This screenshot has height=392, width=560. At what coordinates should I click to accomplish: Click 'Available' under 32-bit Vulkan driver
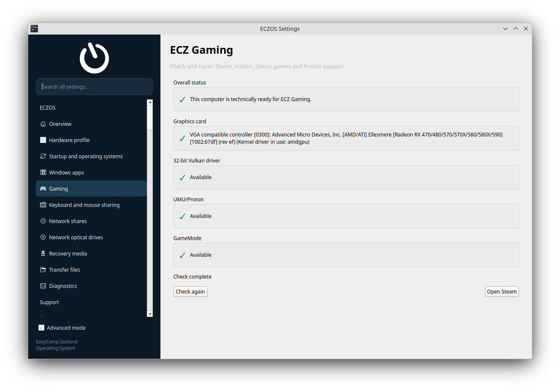201,177
